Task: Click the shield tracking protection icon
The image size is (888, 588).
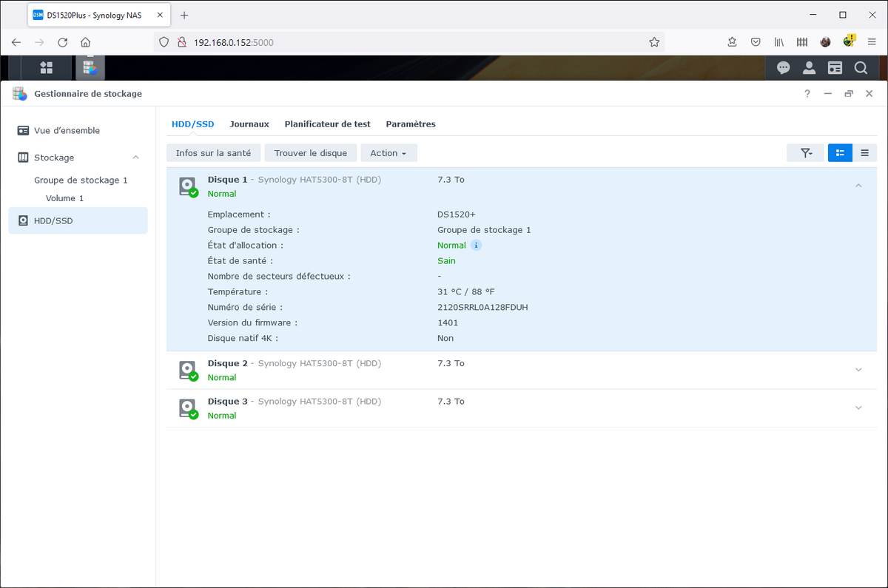Action: [164, 42]
